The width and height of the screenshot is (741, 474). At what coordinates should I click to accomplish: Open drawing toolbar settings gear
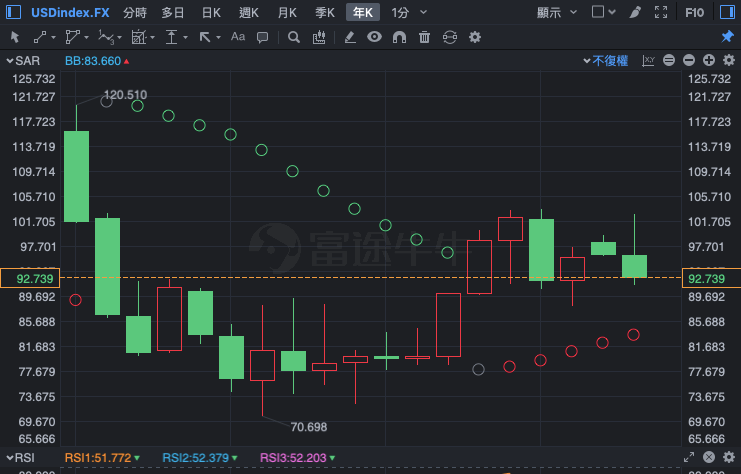click(475, 37)
